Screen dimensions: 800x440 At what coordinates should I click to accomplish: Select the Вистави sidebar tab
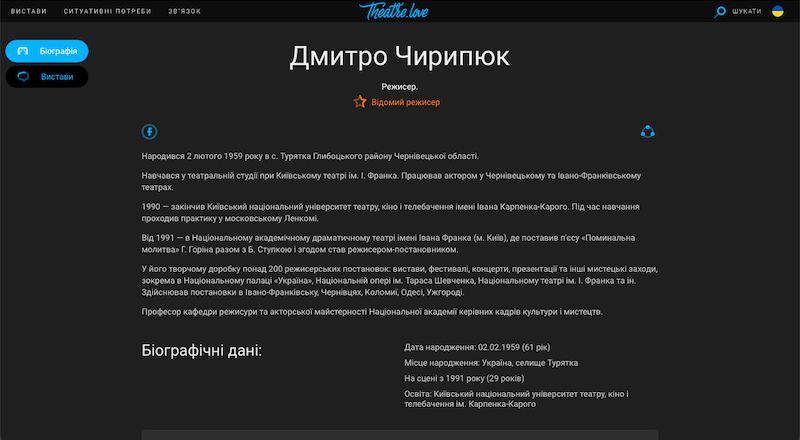[47, 77]
